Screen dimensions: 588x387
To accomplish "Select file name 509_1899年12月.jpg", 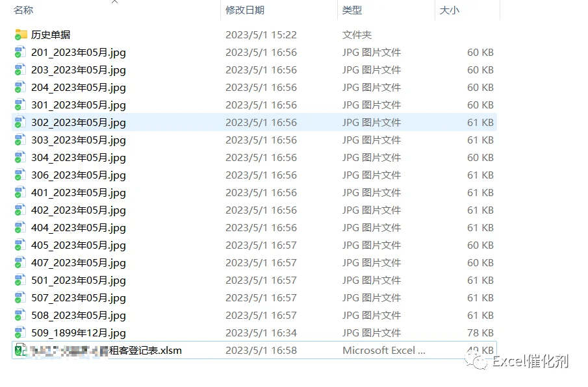I will tap(79, 333).
